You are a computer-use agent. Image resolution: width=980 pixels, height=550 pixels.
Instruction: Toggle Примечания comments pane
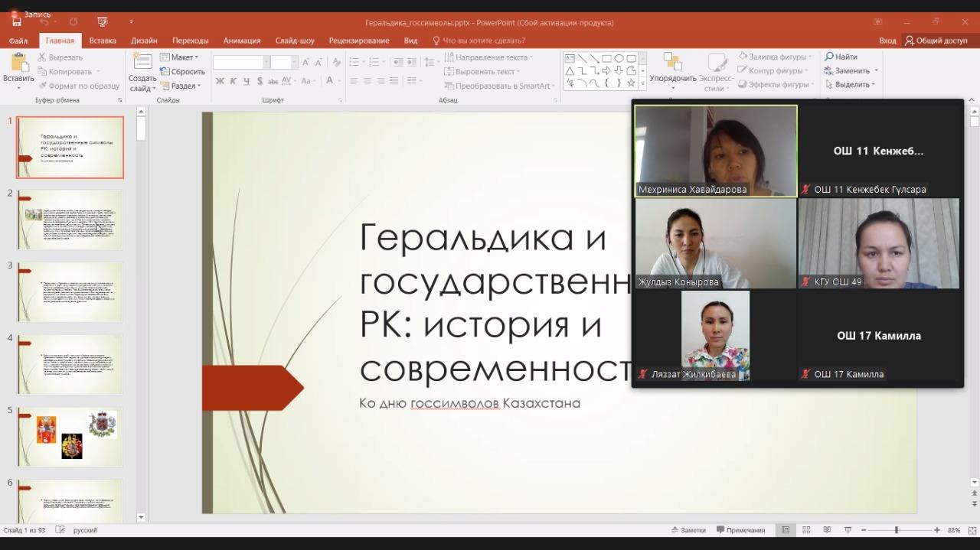[x=740, y=530]
